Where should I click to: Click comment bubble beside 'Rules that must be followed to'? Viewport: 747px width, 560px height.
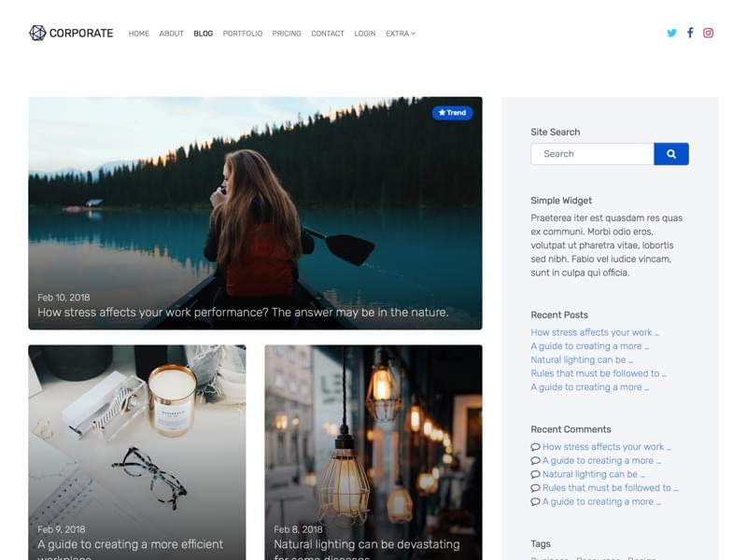pos(535,488)
